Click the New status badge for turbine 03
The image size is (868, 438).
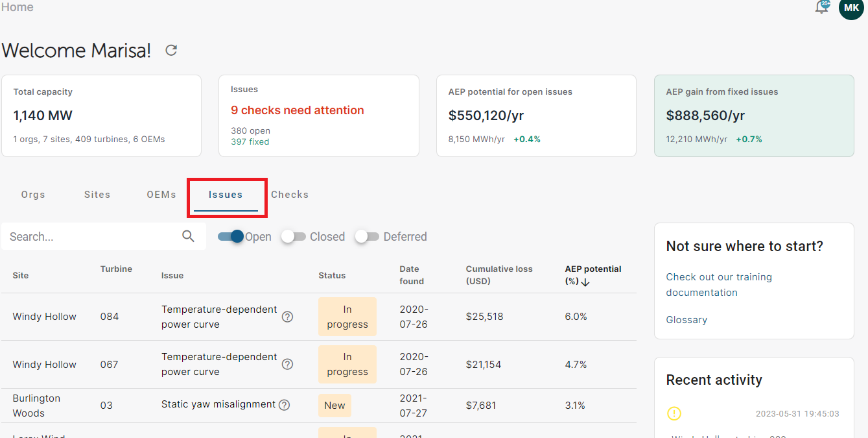point(334,406)
